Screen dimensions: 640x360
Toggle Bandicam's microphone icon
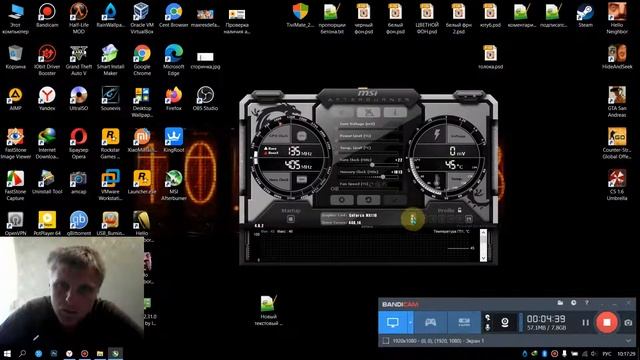[x=487, y=327]
